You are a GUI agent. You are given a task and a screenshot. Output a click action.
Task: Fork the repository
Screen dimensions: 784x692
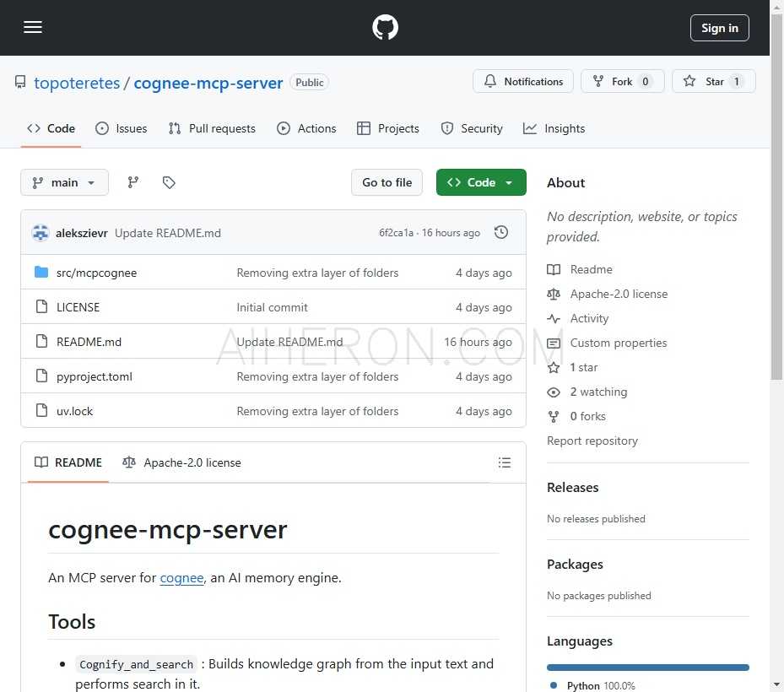(x=623, y=82)
